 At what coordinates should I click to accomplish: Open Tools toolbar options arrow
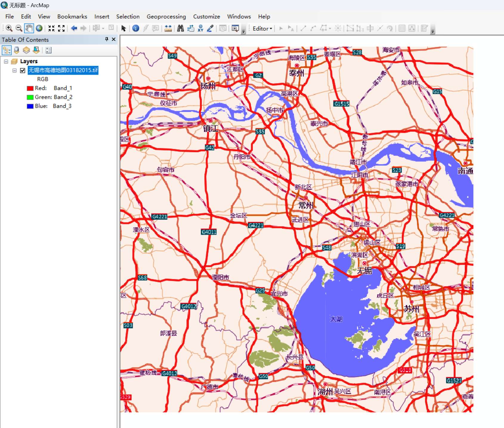(x=244, y=31)
